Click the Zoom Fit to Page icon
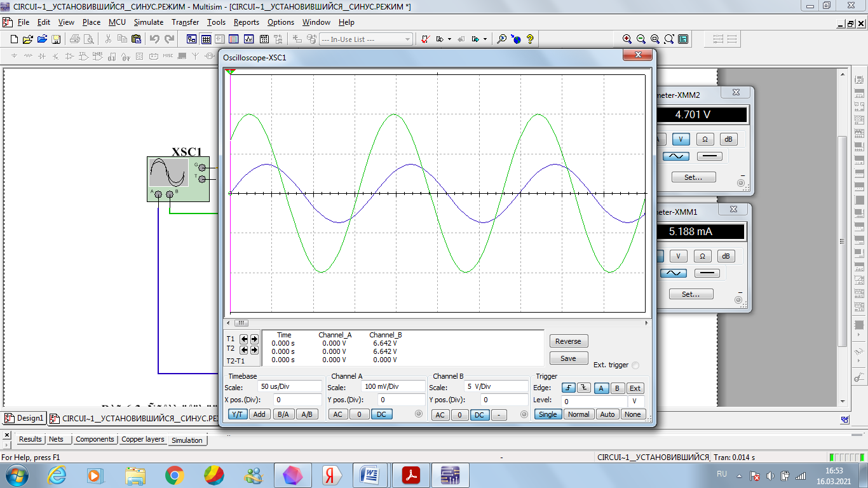The width and height of the screenshot is (868, 488). pyautogui.click(x=669, y=39)
